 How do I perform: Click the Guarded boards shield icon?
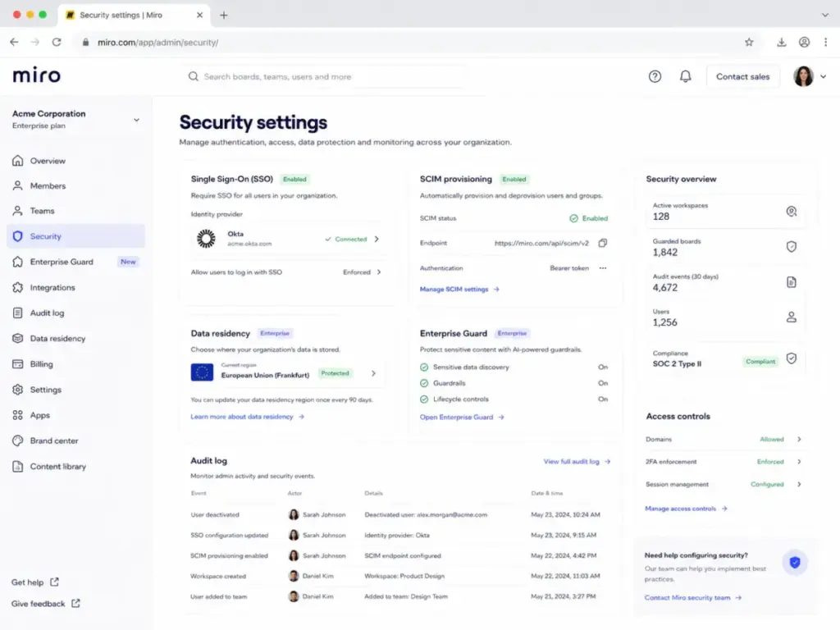[792, 246]
